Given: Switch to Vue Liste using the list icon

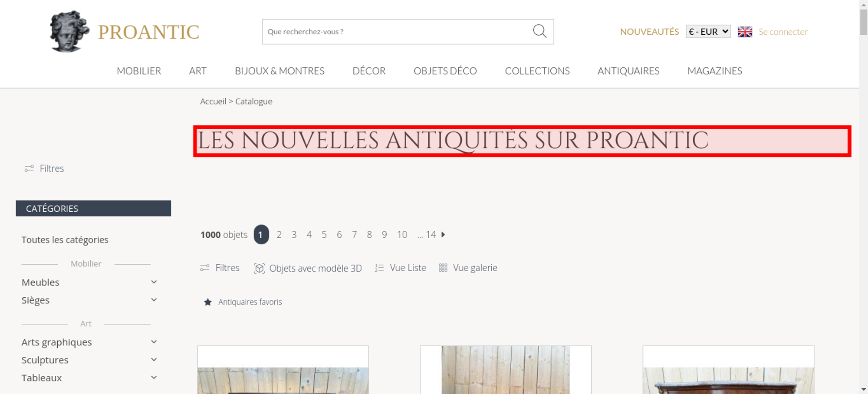Looking at the screenshot, I should pos(379,268).
